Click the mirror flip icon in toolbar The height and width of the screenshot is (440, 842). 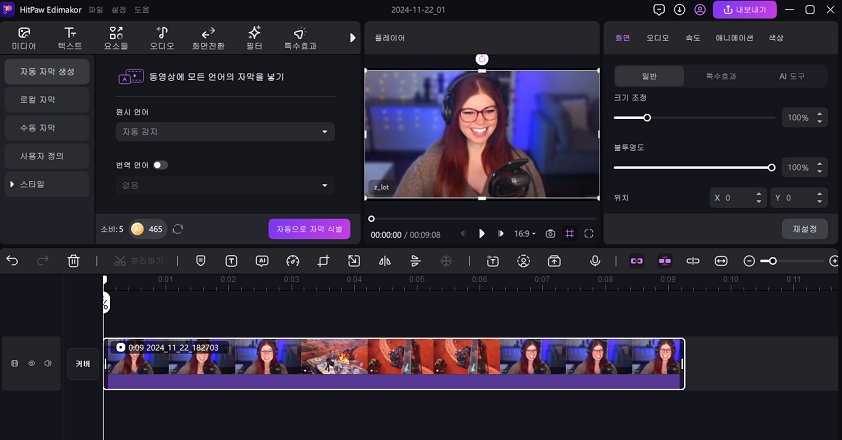point(384,261)
